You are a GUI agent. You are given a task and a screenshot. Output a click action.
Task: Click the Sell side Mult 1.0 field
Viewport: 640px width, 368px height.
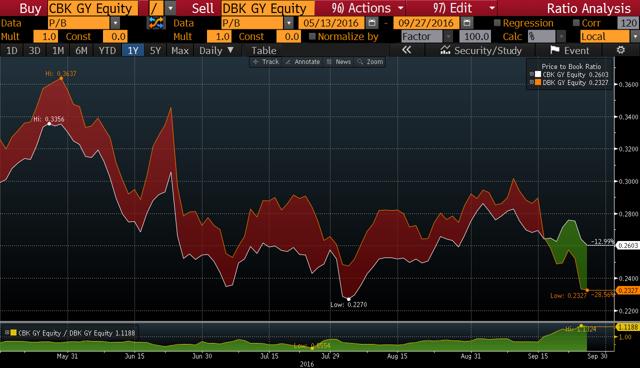[219, 37]
